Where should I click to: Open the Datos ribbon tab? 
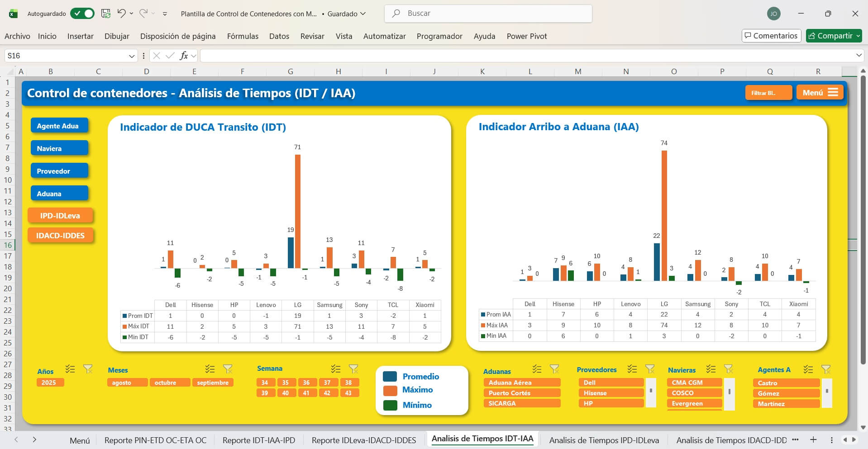pos(279,36)
